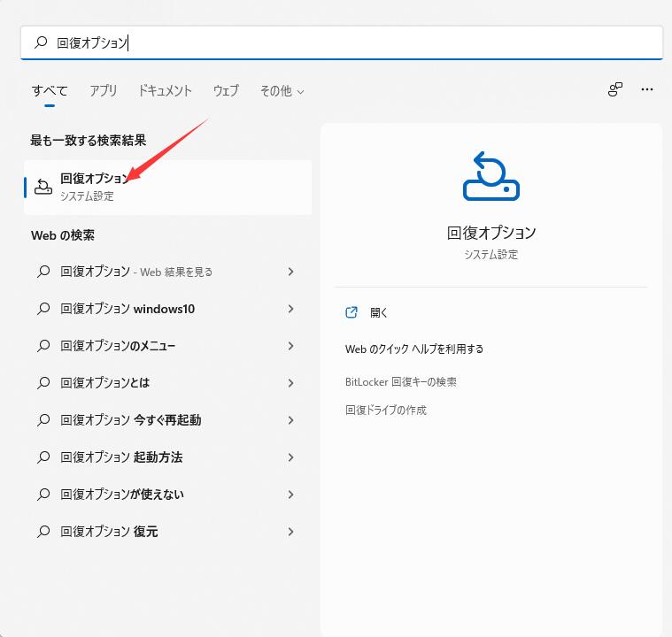Click search icon next to 回復オプションとは

tap(43, 383)
